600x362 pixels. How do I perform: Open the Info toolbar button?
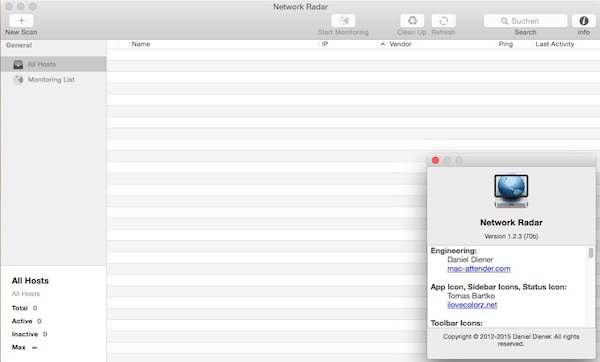[584, 21]
